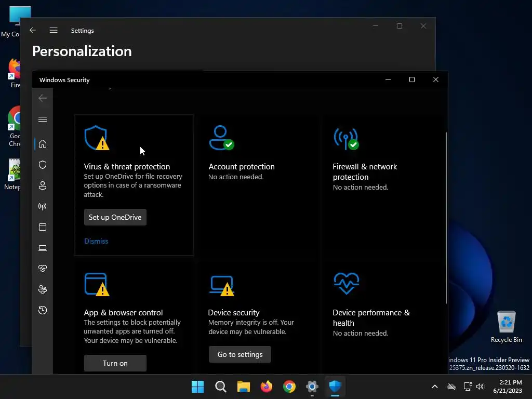This screenshot has width=532, height=399.
Task: Go to settings for Device security
Action: tap(240, 354)
